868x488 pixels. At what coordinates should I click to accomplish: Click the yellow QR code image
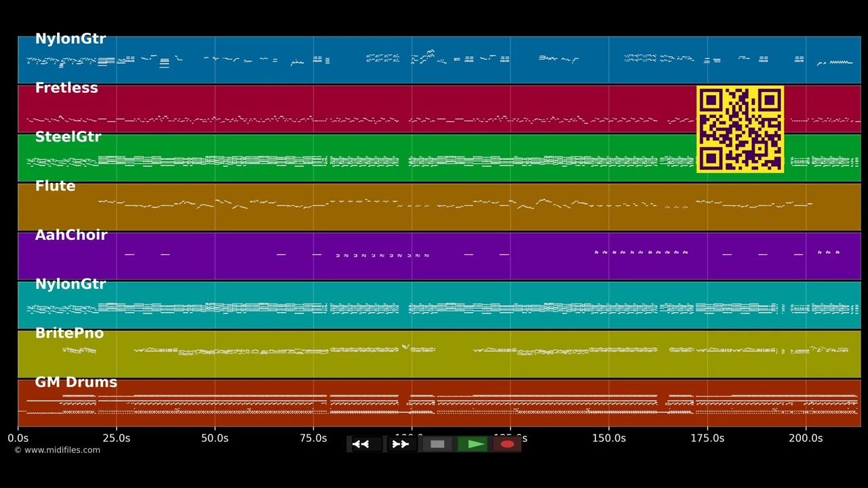[740, 129]
